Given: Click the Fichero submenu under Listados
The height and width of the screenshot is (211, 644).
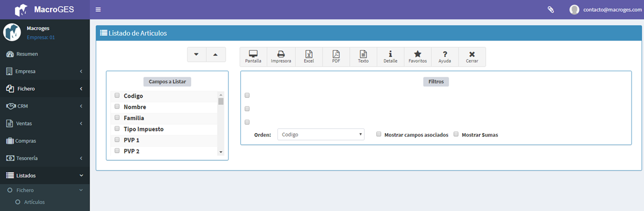Looking at the screenshot, I should coord(45,190).
